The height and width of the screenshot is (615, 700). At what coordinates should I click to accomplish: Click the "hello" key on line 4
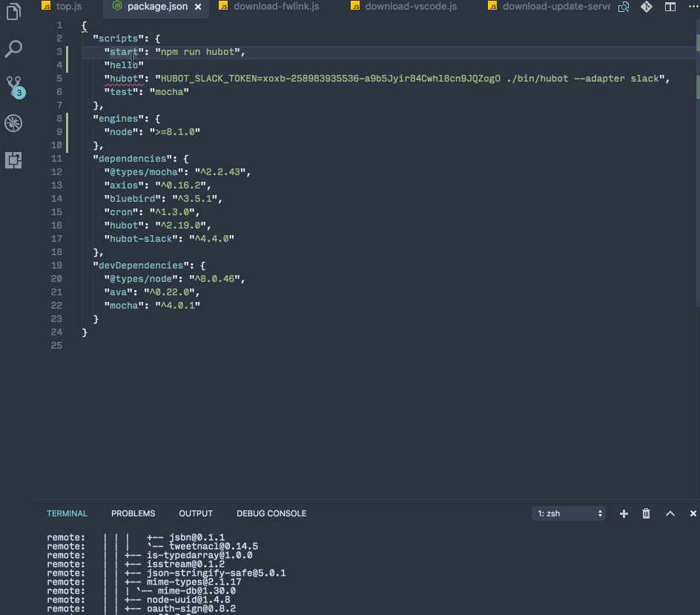pos(124,65)
